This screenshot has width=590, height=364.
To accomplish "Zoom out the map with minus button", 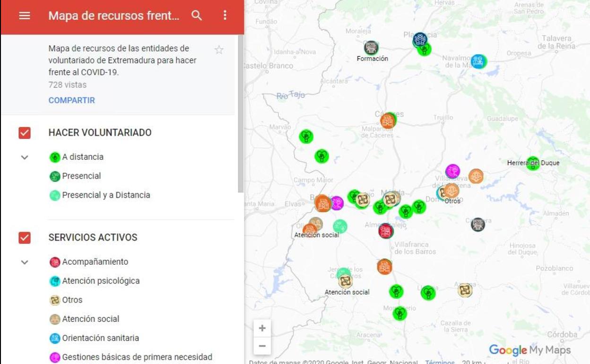I will pos(262,346).
